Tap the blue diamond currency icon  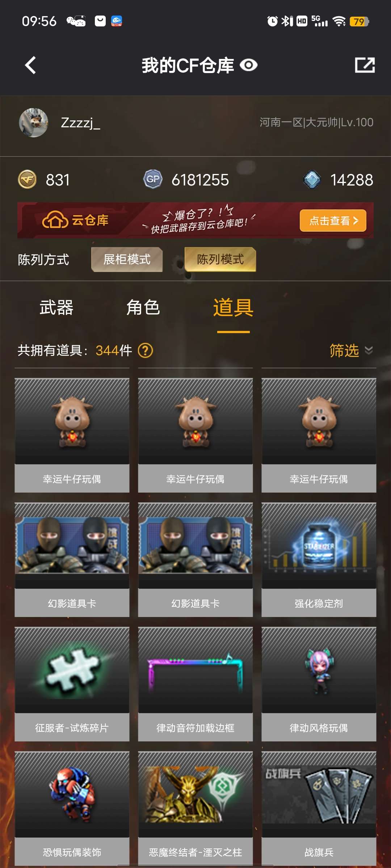(312, 179)
